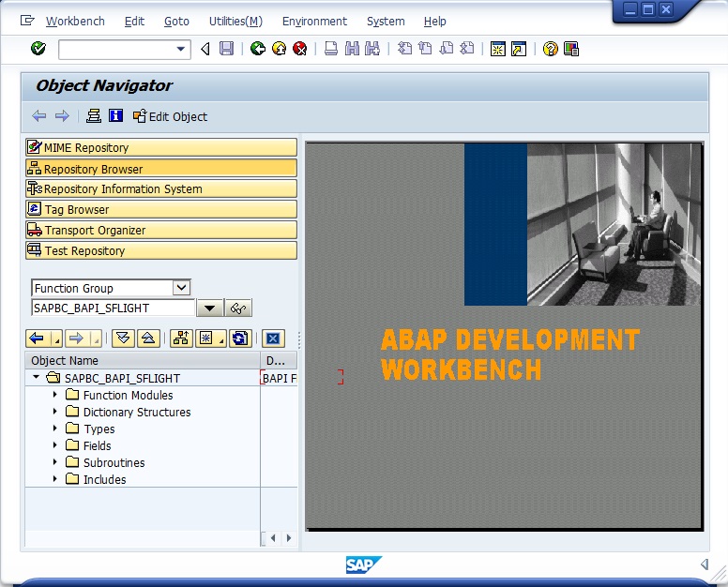Open Test Repository
This screenshot has height=587, width=728.
coord(161,250)
